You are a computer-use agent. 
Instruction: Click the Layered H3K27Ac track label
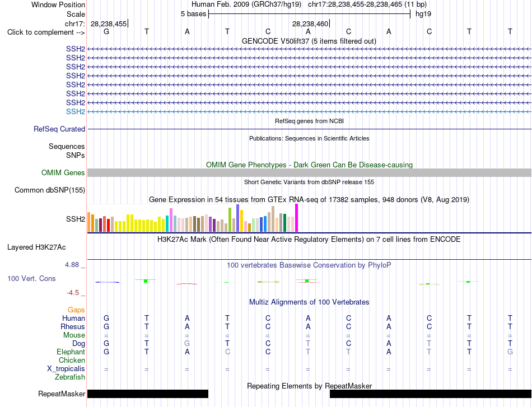(x=36, y=247)
